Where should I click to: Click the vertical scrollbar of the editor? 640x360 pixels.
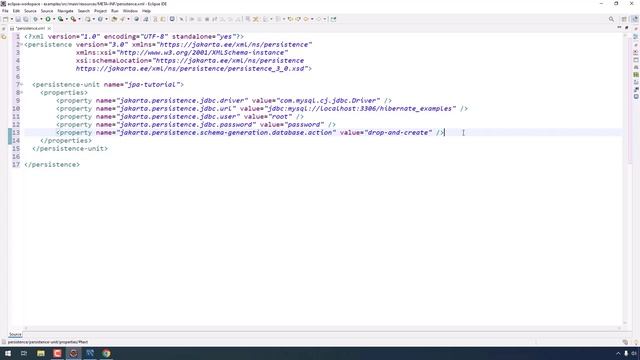tap(625, 180)
